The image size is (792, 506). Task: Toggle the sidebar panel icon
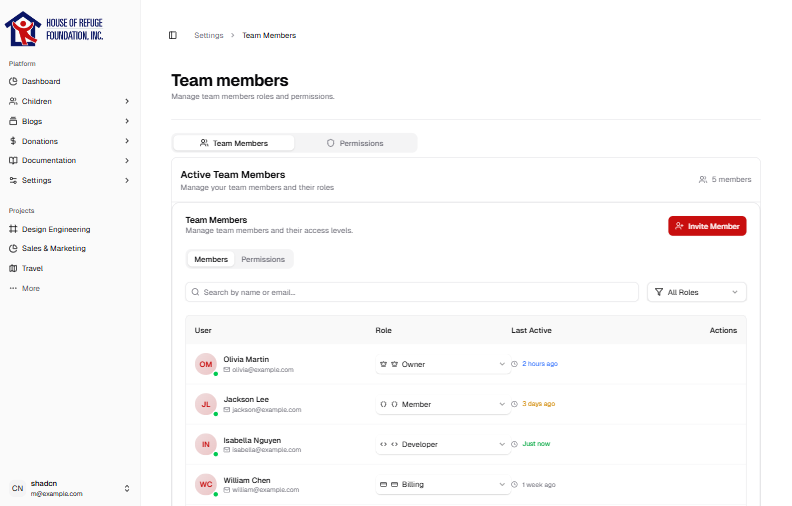[x=173, y=35]
